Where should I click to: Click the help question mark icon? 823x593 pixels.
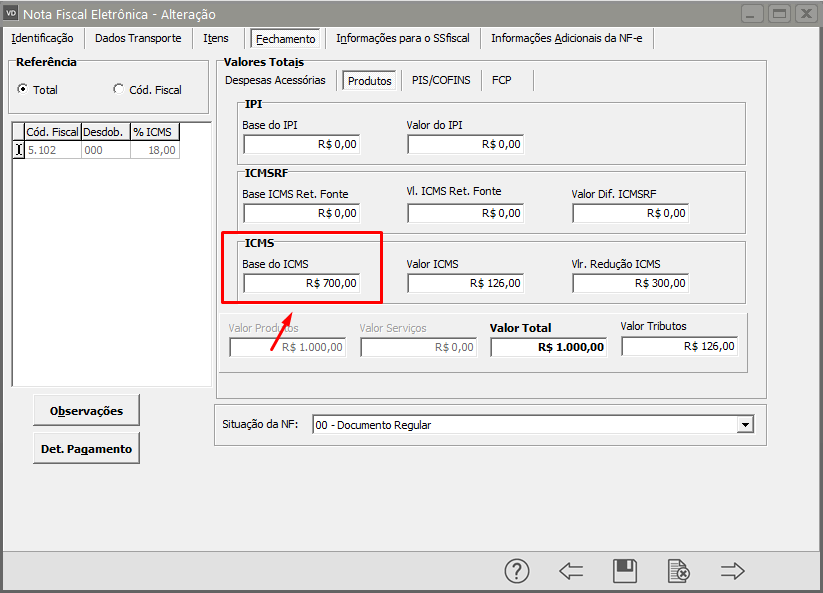516,571
